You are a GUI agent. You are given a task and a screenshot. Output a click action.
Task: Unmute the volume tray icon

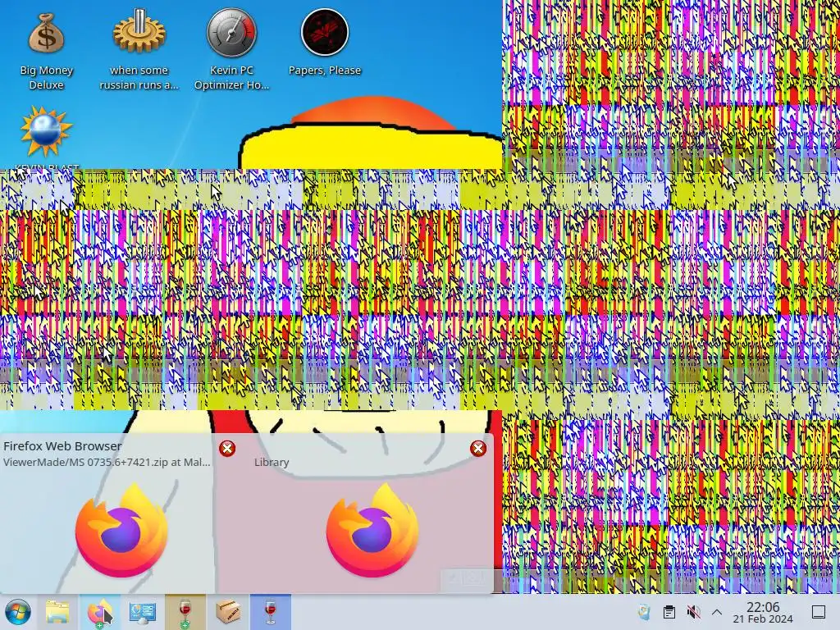(693, 612)
